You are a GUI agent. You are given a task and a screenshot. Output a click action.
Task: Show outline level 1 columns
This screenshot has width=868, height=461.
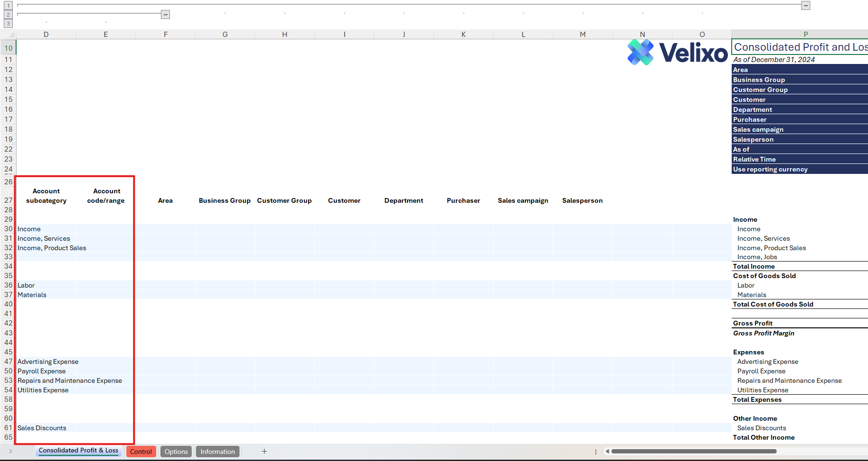pos(8,6)
